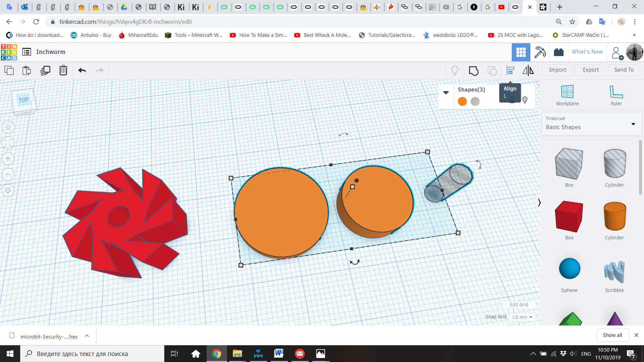
Task: Switch to orthographic view
Action: 8,190
